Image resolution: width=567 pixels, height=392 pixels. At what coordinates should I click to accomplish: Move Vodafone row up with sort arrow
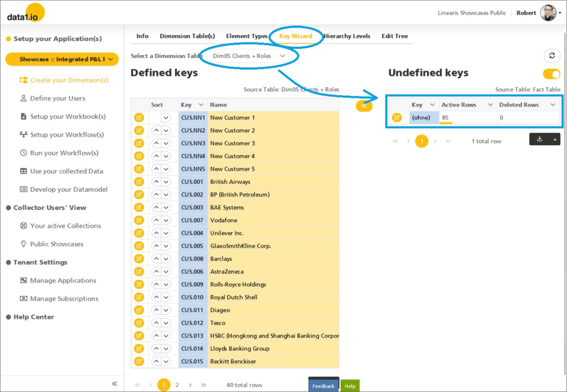(156, 220)
